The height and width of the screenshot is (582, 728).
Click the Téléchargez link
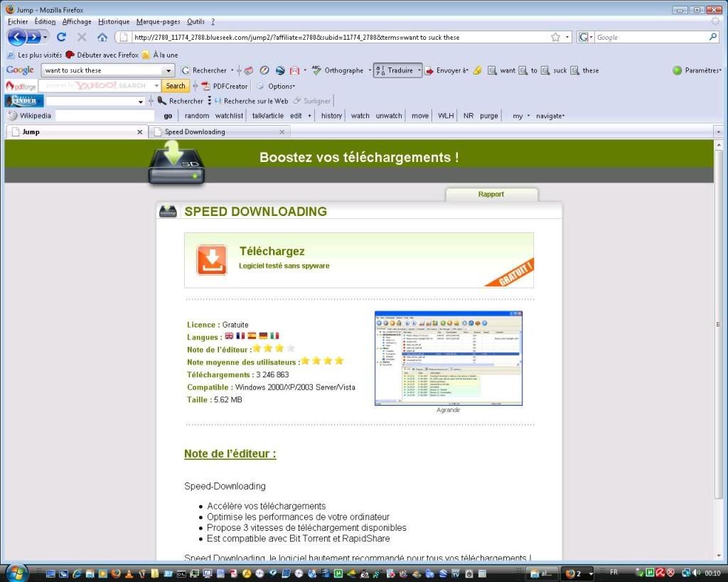click(x=272, y=251)
